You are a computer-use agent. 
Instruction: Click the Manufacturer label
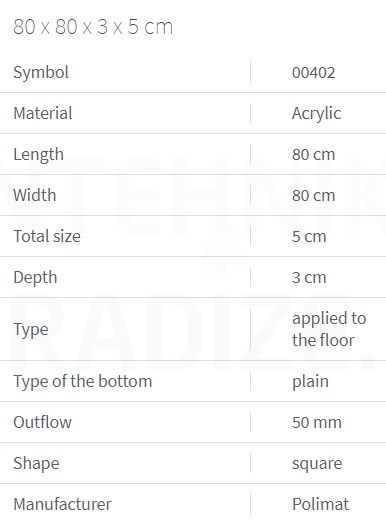(62, 504)
